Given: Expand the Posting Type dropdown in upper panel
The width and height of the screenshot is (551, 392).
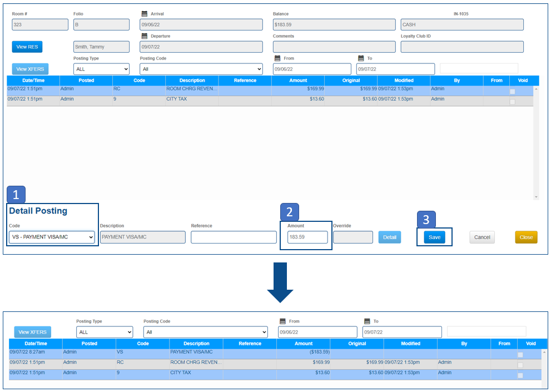Looking at the screenshot, I should coord(101,69).
